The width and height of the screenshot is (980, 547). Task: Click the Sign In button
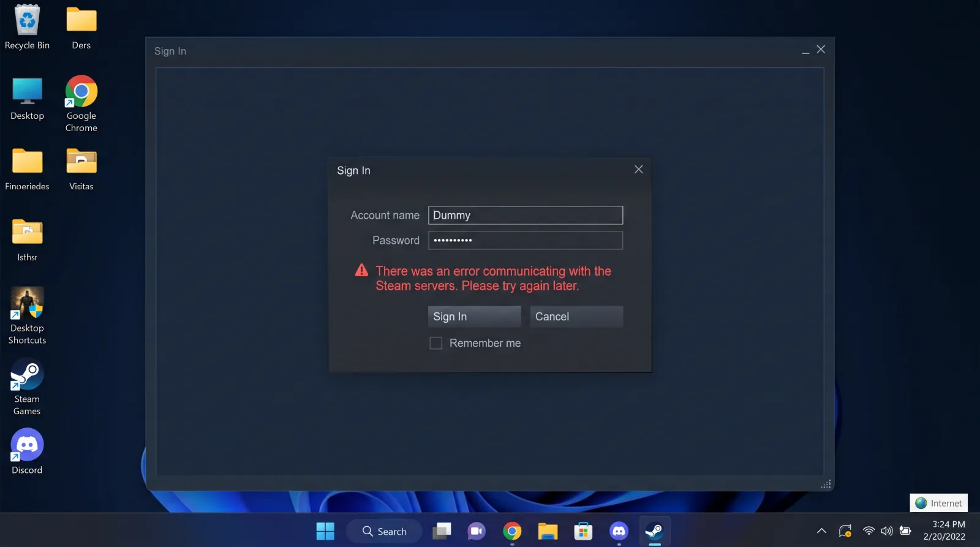click(474, 317)
